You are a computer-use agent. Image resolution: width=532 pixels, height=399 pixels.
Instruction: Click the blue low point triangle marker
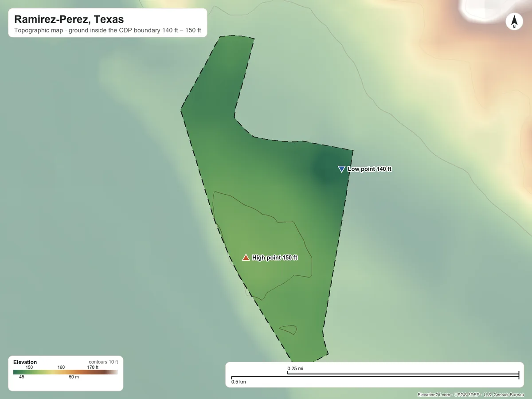click(341, 169)
